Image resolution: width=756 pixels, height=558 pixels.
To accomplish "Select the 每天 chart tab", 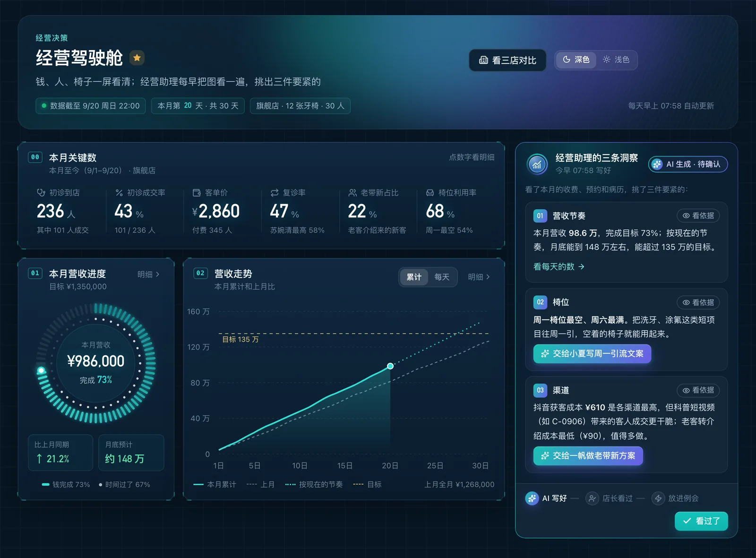I will [x=442, y=277].
